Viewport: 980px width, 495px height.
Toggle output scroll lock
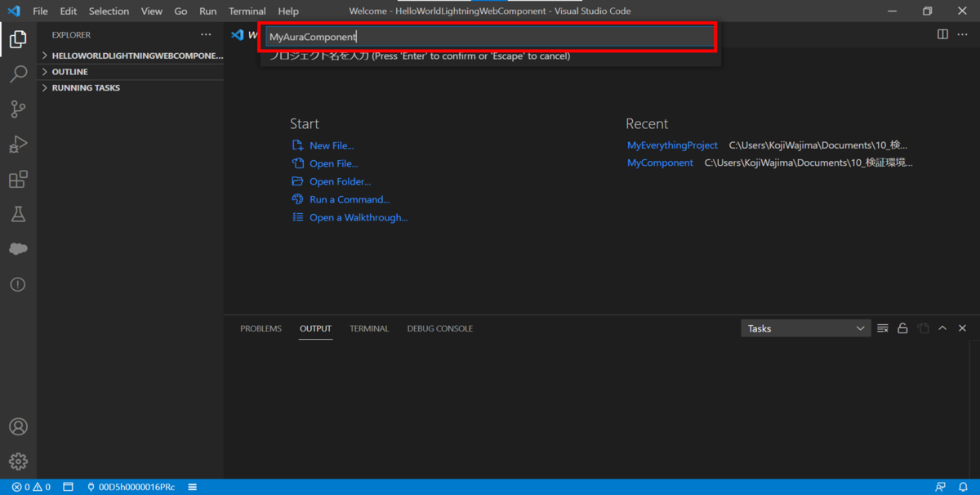tap(902, 328)
